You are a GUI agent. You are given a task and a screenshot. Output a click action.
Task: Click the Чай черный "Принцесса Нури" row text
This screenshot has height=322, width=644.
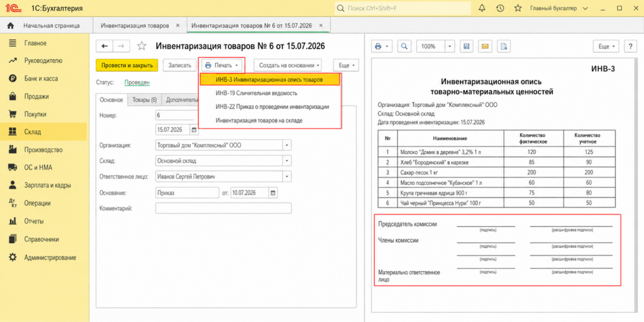(440, 203)
